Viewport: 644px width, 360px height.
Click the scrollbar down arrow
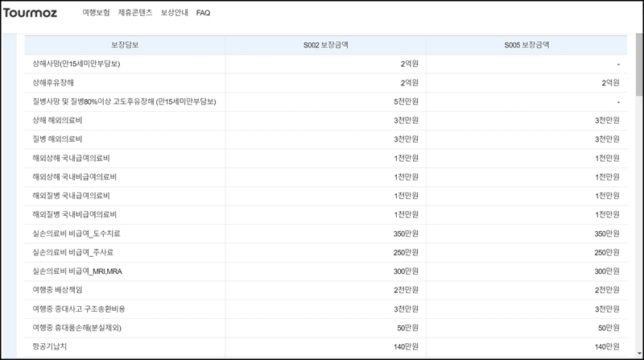point(639,354)
